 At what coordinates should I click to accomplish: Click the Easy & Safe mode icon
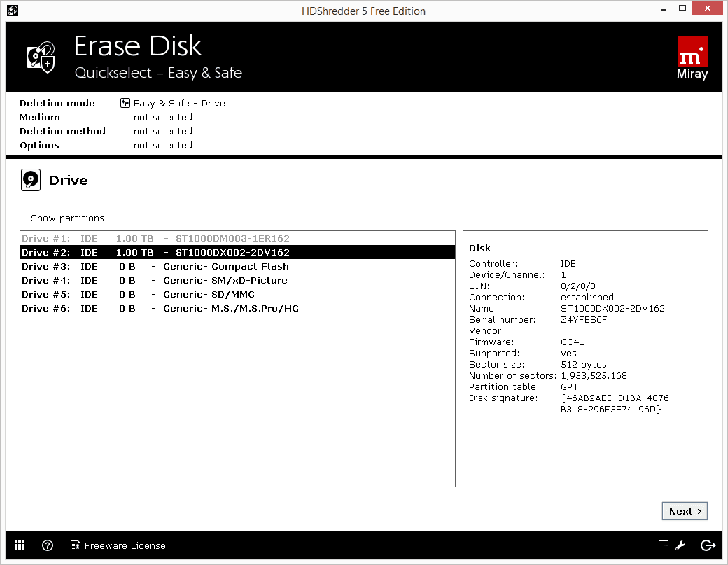(125, 103)
